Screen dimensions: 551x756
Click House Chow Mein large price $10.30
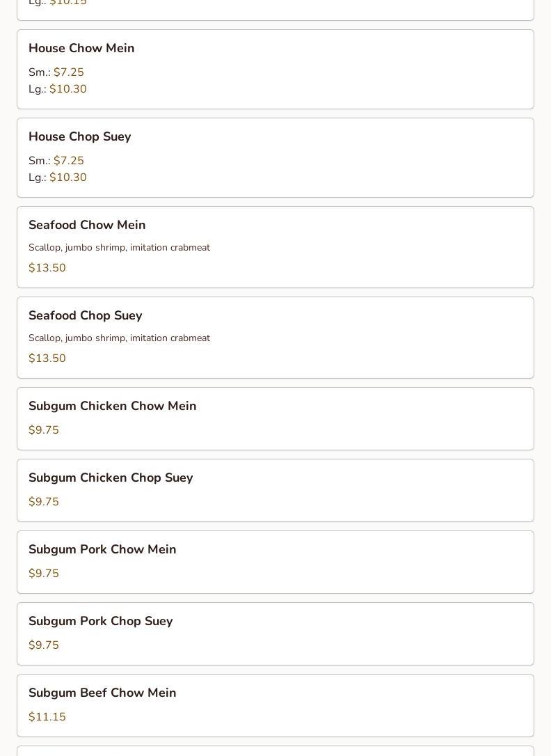click(67, 89)
